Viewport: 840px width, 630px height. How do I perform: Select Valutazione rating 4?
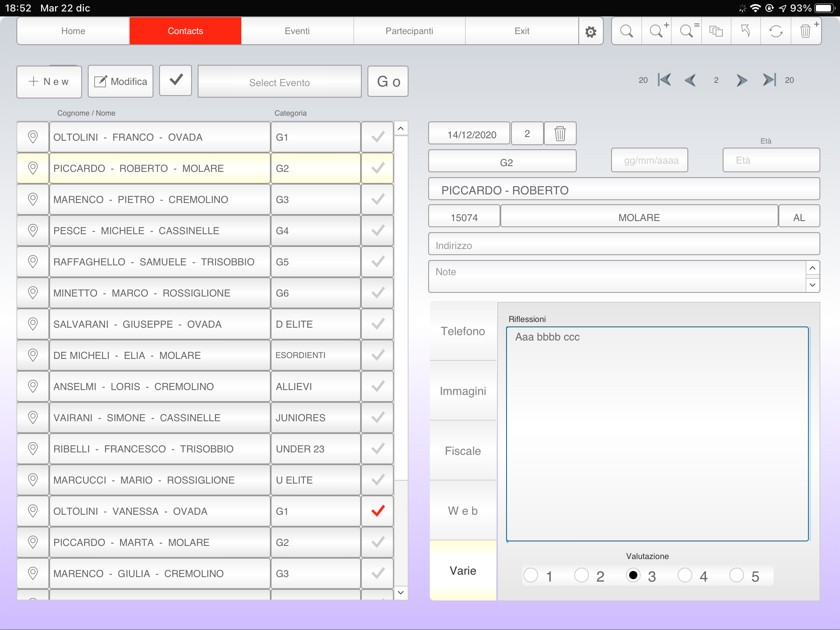[685, 575]
